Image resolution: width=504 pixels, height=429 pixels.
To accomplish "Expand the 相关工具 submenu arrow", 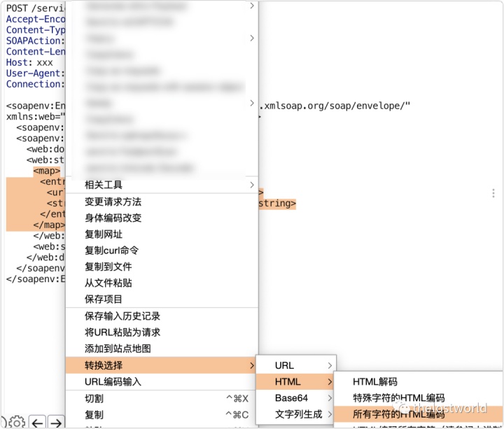I will point(252,185).
